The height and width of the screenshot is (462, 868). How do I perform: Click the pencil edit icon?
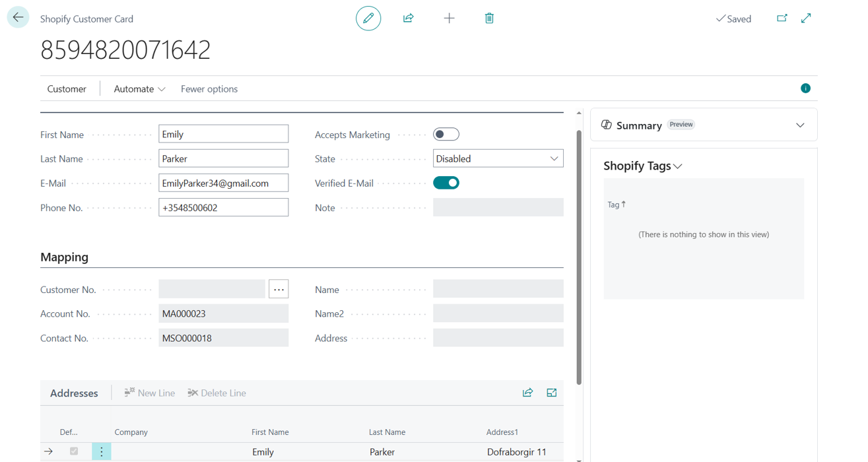[368, 18]
